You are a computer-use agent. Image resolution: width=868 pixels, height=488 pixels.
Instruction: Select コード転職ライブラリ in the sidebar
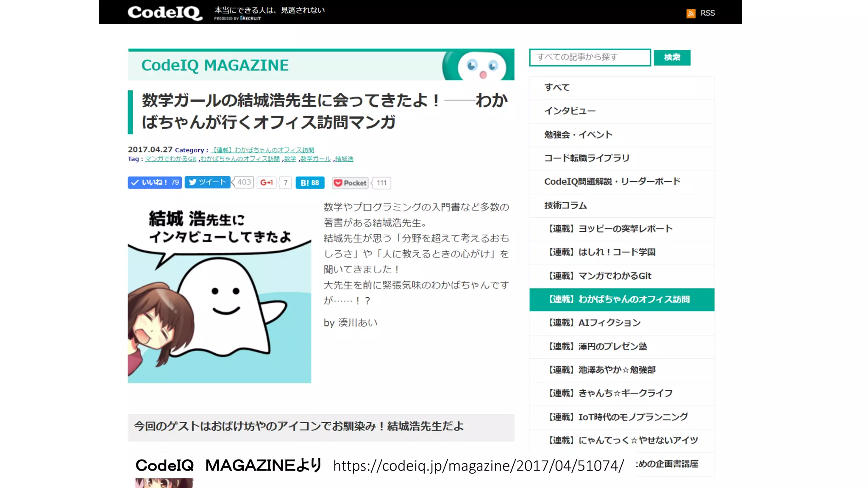pyautogui.click(x=622, y=158)
